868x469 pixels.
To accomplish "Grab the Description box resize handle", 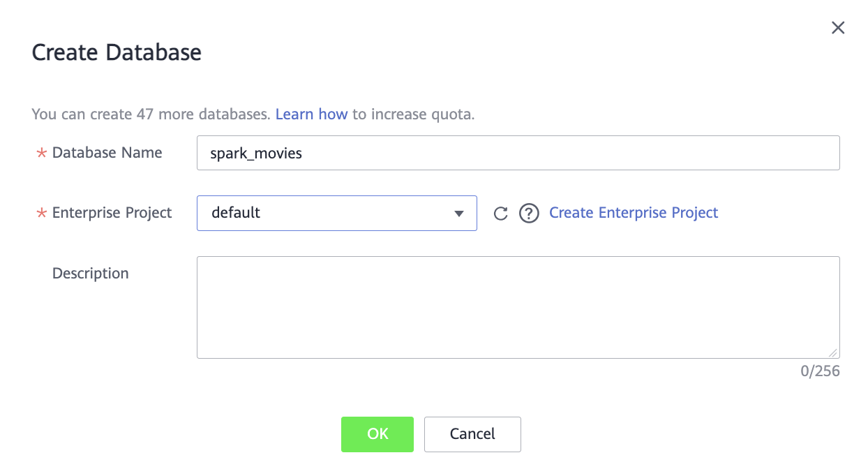I will coord(833,353).
